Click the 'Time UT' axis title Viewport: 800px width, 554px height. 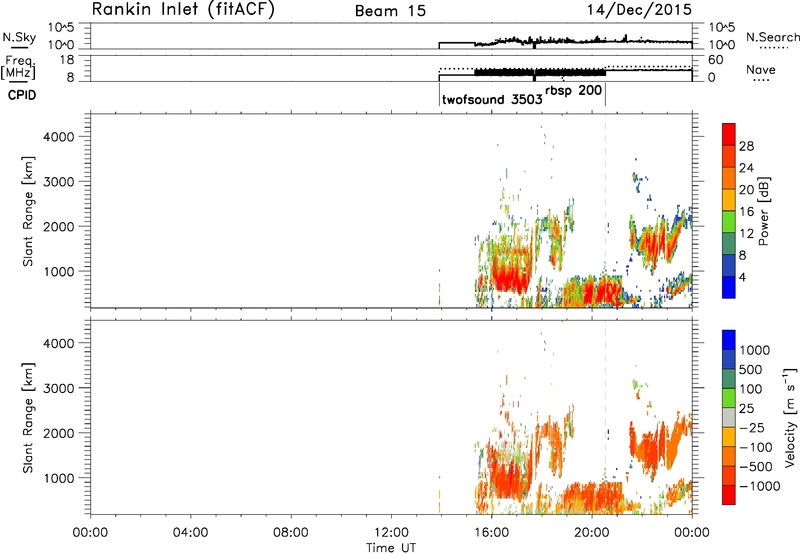[x=391, y=548]
